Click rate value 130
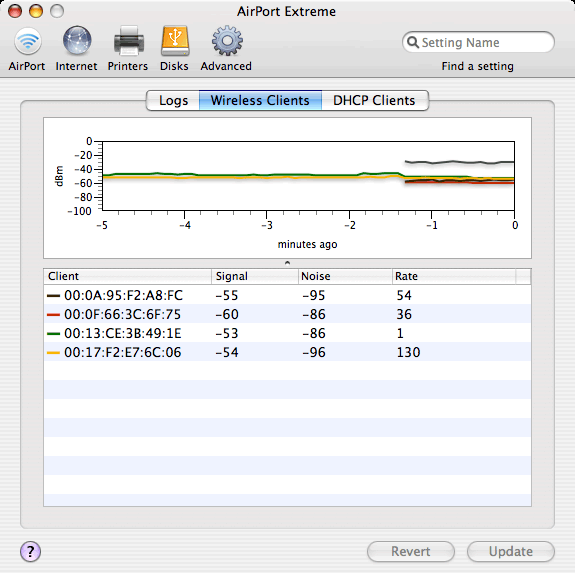This screenshot has width=575, height=573. (x=409, y=353)
